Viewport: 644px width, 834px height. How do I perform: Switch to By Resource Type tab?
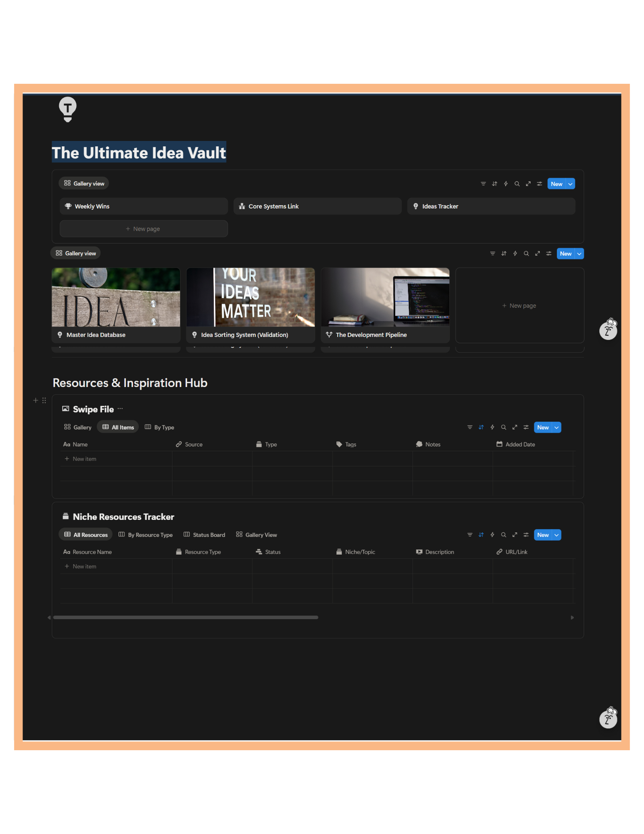coord(145,535)
